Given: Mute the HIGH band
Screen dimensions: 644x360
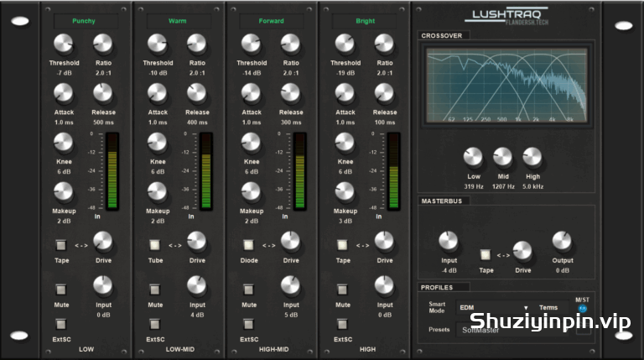Looking at the screenshot, I should pyautogui.click(x=342, y=290).
